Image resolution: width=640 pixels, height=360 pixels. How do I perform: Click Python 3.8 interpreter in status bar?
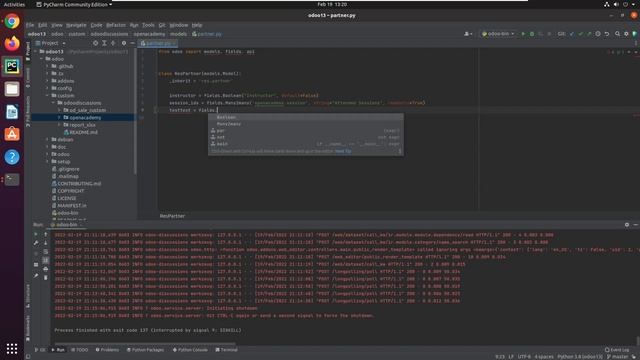(580, 356)
